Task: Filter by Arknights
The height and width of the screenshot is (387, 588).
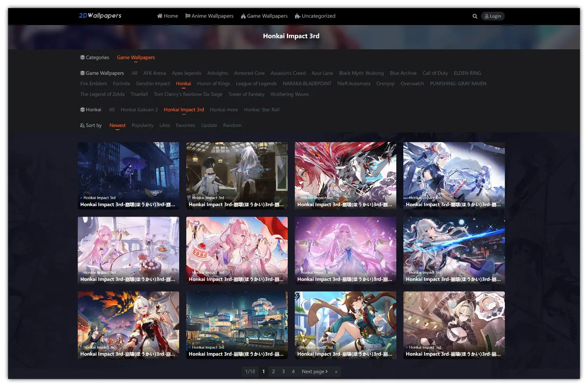Action: pyautogui.click(x=218, y=73)
